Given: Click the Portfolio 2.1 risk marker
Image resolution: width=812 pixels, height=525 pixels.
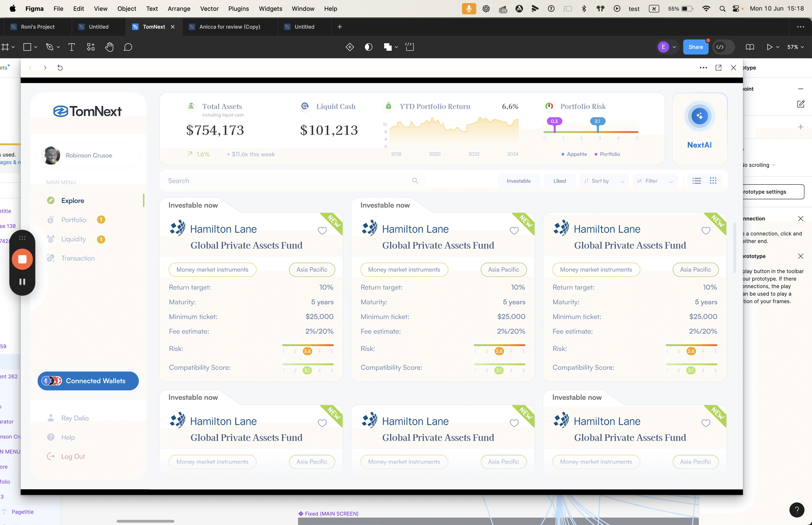Looking at the screenshot, I should coord(597,121).
